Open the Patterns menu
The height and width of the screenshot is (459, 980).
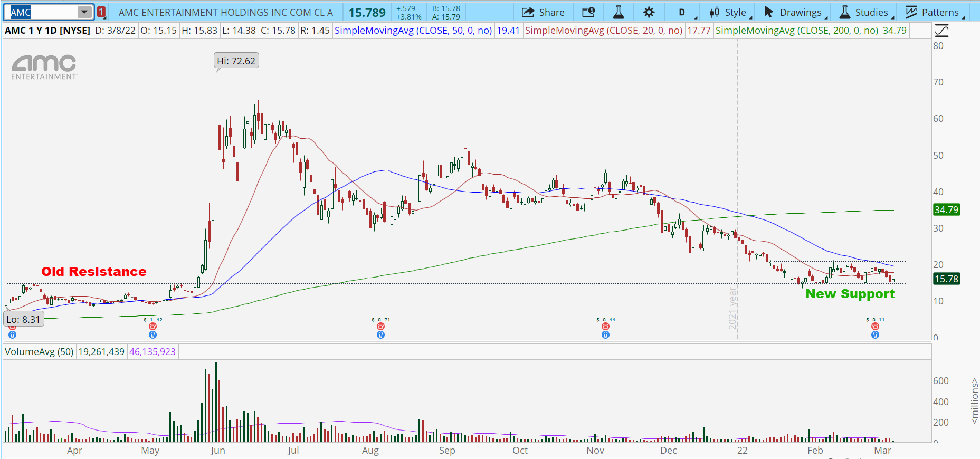(x=933, y=12)
